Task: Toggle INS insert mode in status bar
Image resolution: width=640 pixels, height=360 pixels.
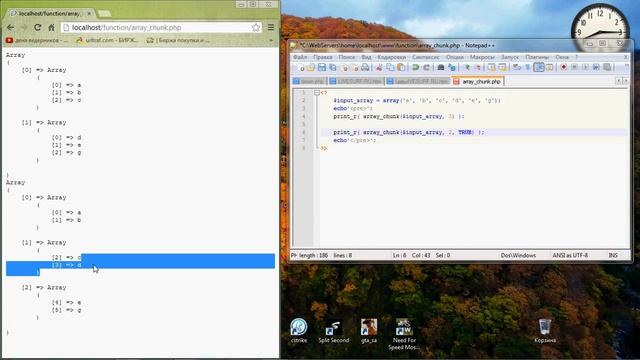Action: pyautogui.click(x=613, y=255)
